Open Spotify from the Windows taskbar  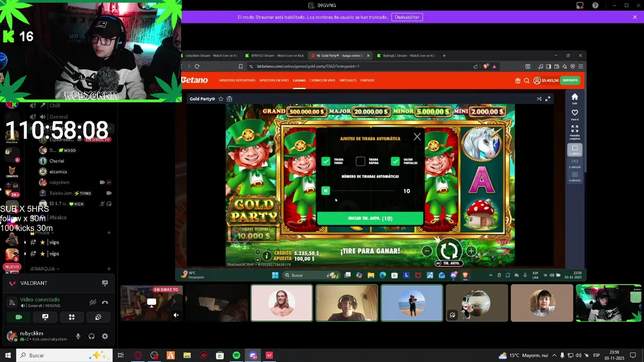(236, 355)
